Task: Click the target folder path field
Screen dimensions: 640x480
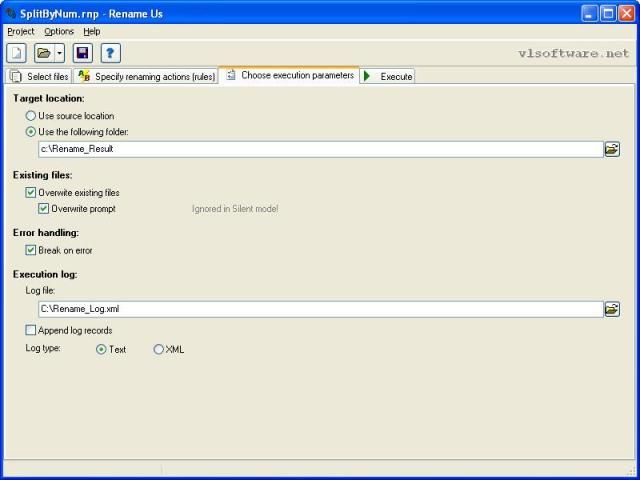Action: point(320,149)
